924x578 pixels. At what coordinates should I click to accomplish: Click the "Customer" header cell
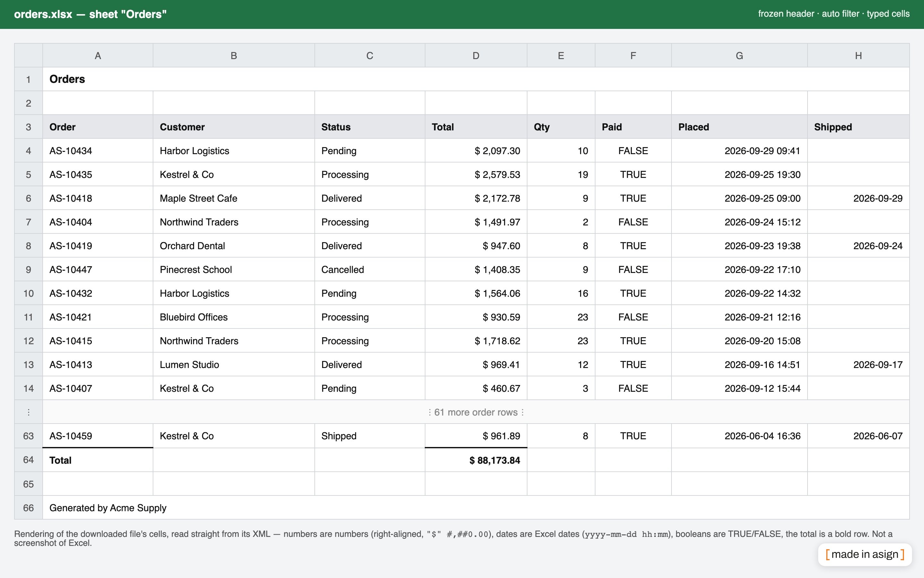point(234,127)
